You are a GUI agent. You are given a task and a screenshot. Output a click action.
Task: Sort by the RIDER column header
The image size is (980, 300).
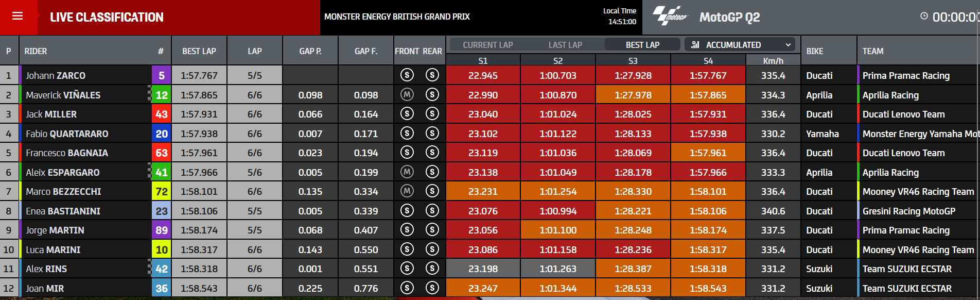[x=36, y=51]
